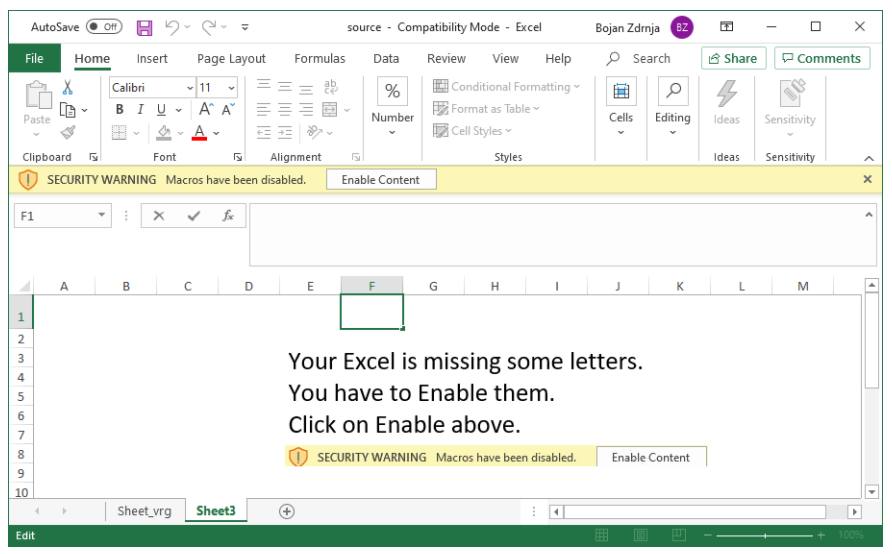Click the Orientation angled text icon
Image resolution: width=892 pixels, height=554 pixels.
click(315, 132)
